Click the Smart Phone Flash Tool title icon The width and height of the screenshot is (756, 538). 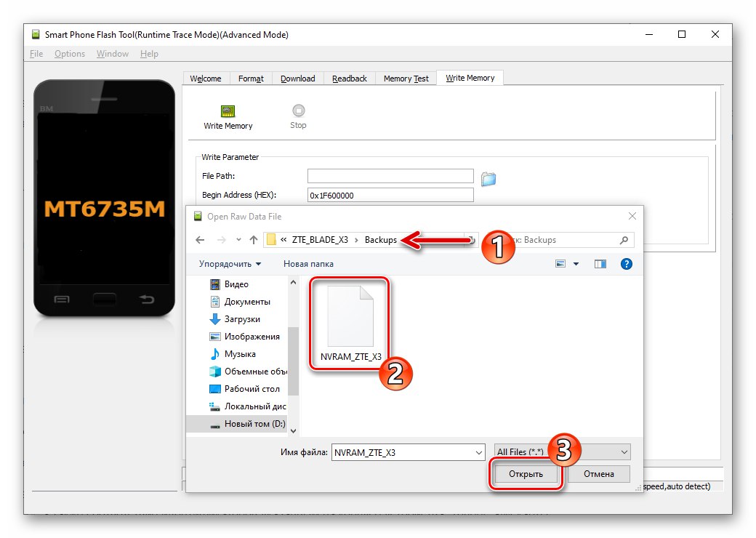tap(36, 34)
